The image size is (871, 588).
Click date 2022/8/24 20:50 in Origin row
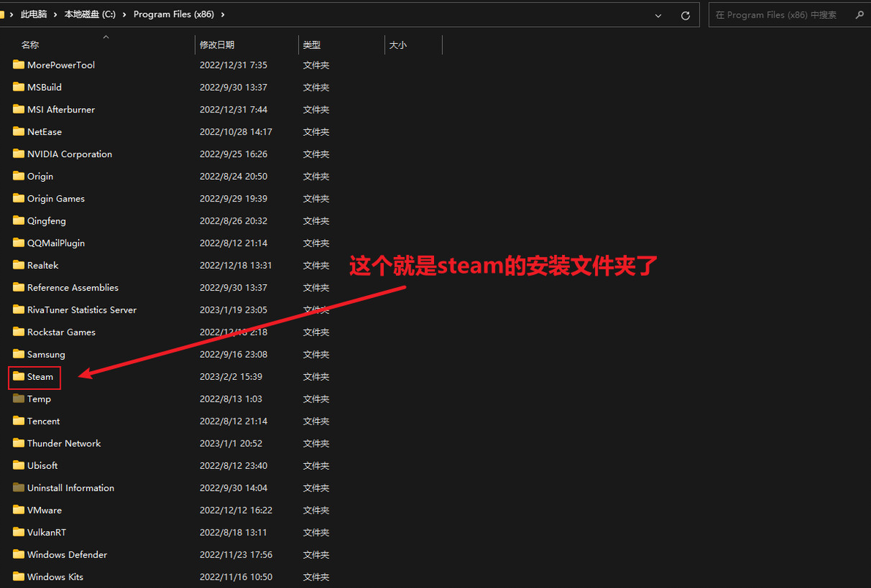(233, 176)
